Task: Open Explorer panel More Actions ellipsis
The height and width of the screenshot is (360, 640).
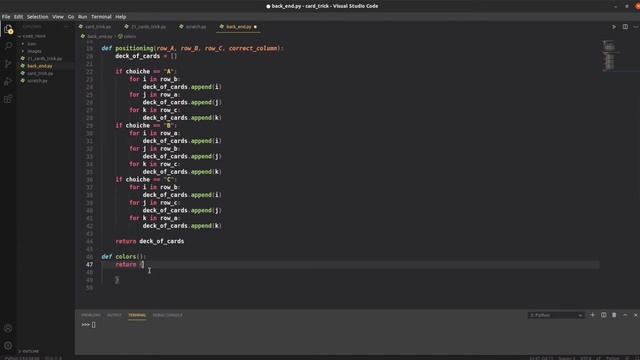Action: 67,27
